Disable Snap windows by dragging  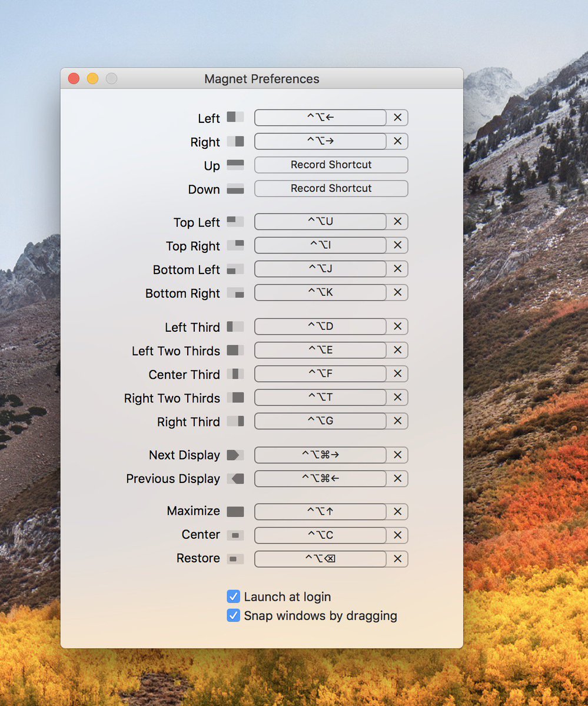[x=234, y=615]
